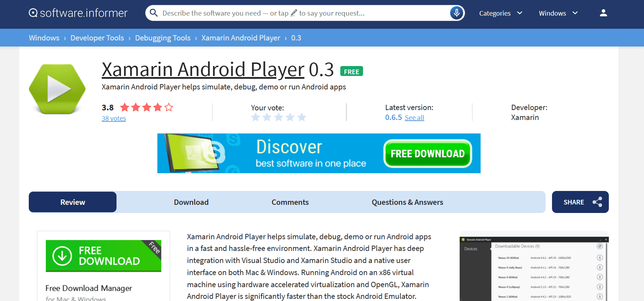Open the user account profile icon

(x=603, y=13)
